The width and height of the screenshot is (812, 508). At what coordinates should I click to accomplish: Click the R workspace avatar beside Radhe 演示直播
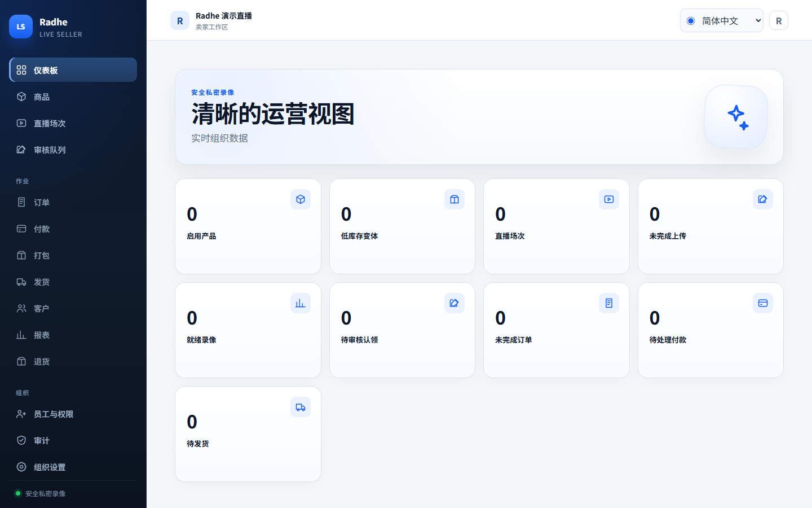point(180,20)
